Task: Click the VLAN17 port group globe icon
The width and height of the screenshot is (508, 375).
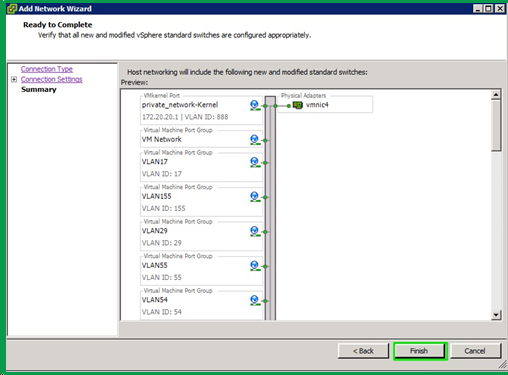Action: point(255,162)
